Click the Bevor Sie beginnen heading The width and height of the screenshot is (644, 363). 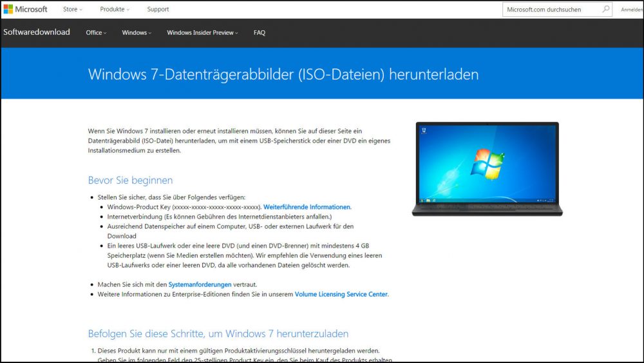(130, 180)
